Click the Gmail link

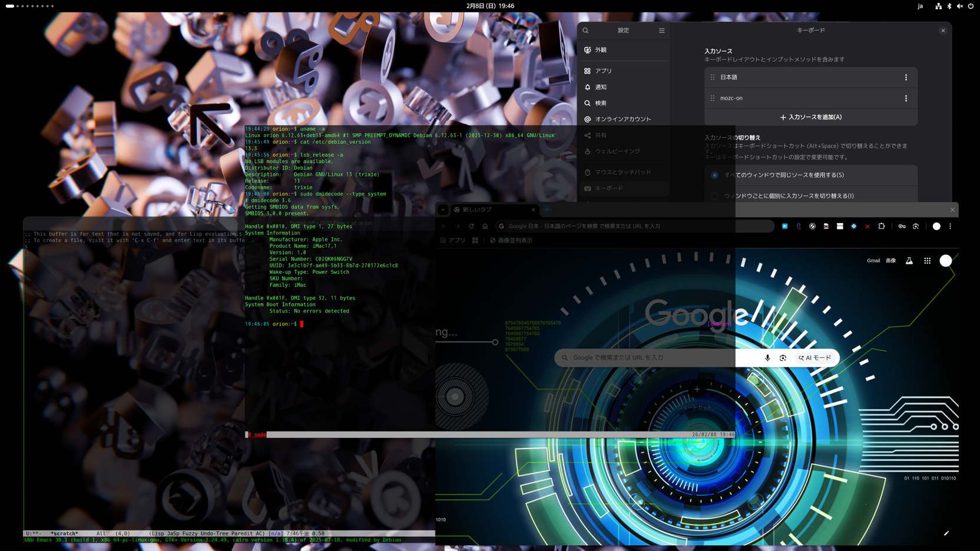873,261
